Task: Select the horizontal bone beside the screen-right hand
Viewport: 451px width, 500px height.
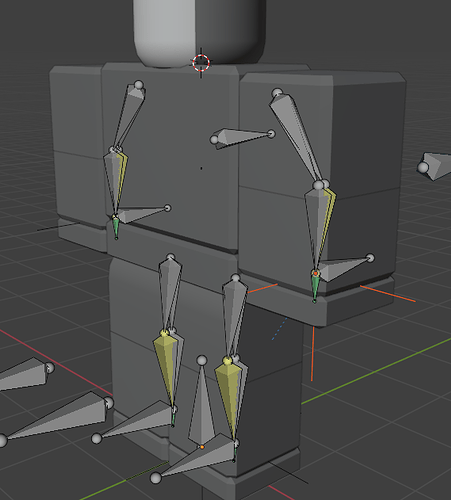Action: click(x=345, y=268)
